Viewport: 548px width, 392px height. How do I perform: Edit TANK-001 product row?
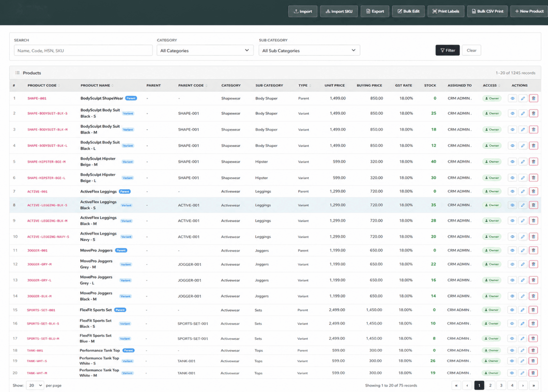(522, 350)
